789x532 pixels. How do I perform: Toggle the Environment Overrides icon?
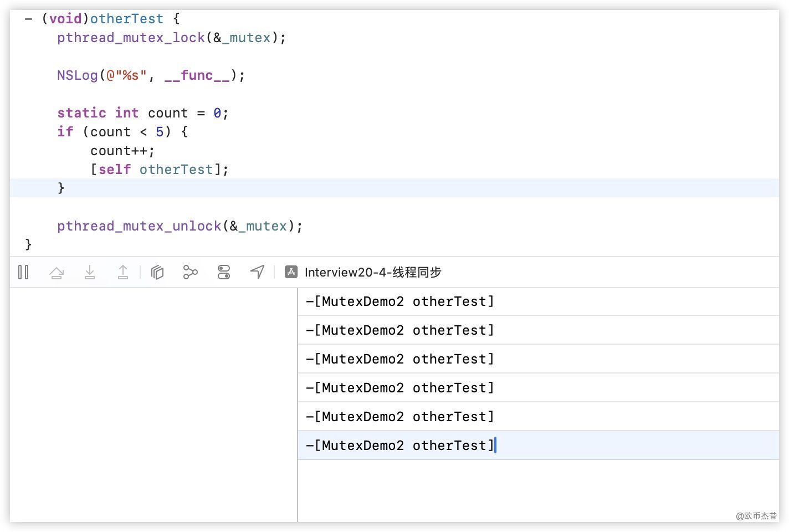click(x=224, y=272)
